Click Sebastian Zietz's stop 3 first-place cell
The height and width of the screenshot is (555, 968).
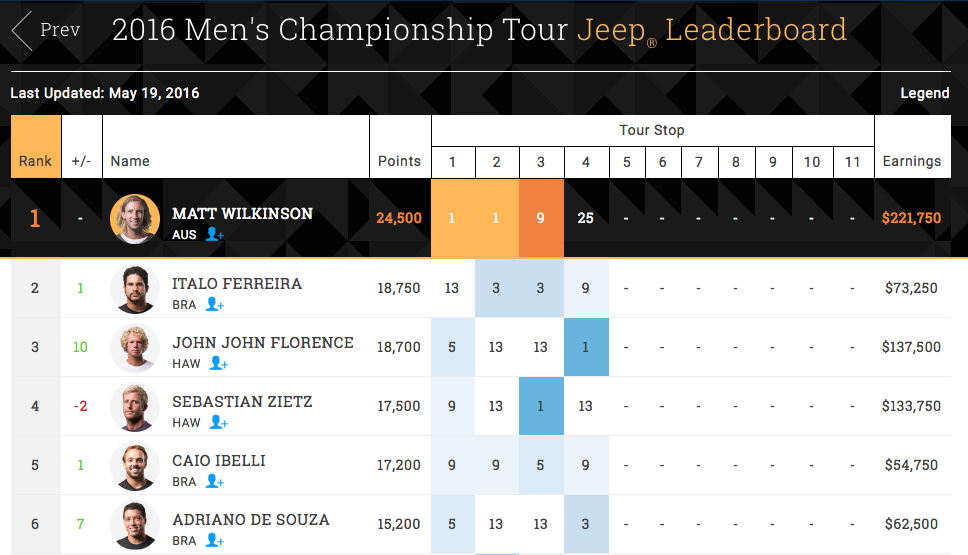[x=541, y=406]
